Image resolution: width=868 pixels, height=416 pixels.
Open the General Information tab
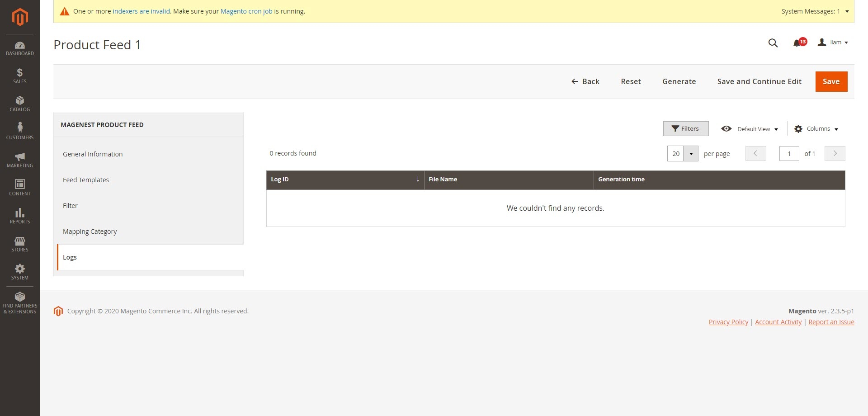[148, 154]
